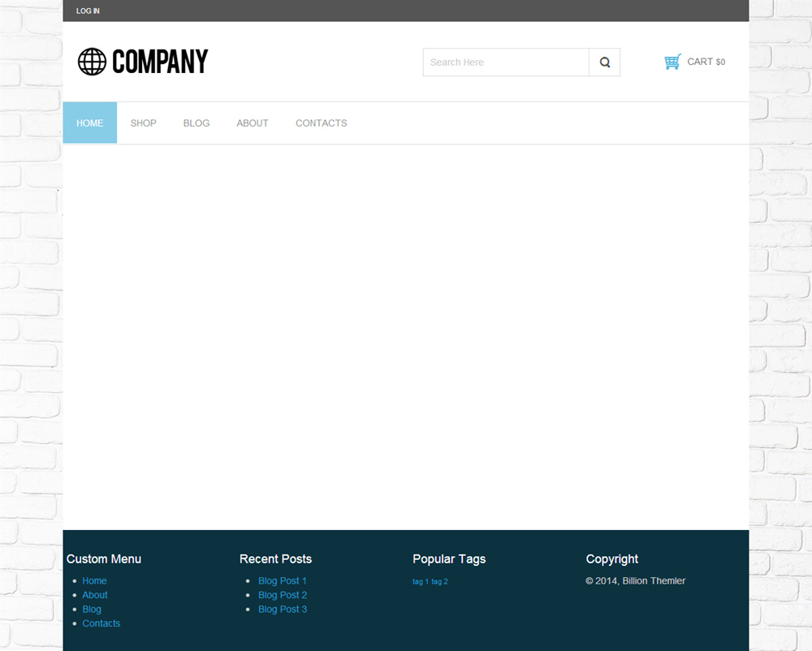Image resolution: width=812 pixels, height=651 pixels.
Task: Click the globe logo icon
Action: pos(93,62)
